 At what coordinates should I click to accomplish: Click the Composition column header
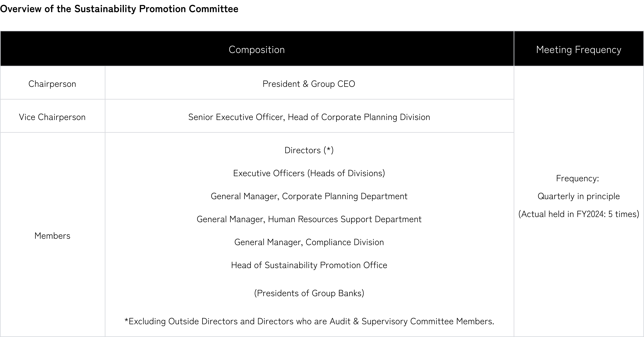coord(257,49)
